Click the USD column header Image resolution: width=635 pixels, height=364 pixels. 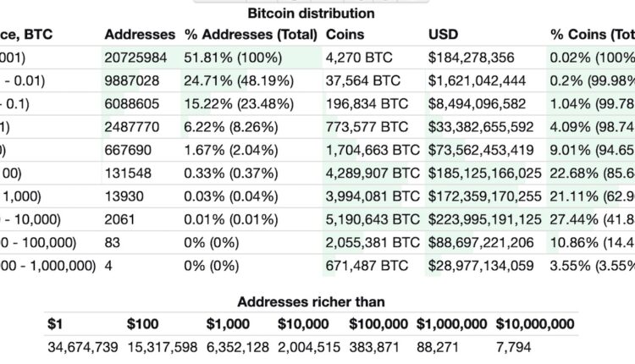pyautogui.click(x=444, y=35)
